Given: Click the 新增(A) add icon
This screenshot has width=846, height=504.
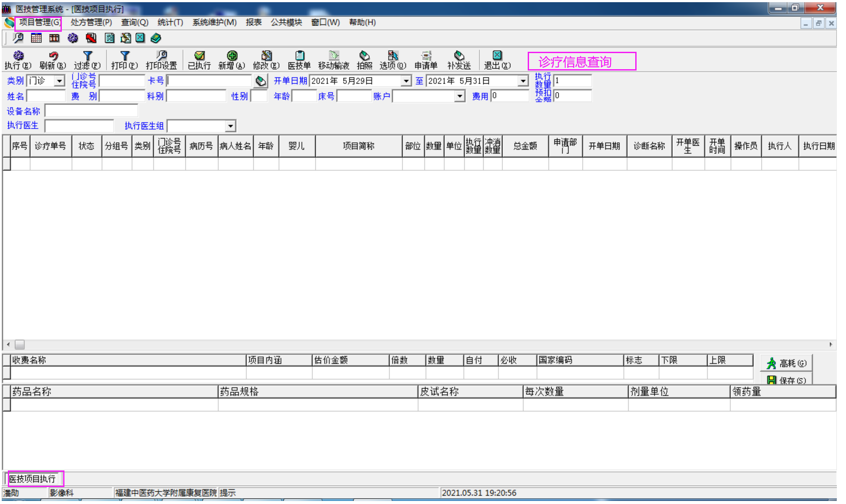Looking at the screenshot, I should point(232,60).
